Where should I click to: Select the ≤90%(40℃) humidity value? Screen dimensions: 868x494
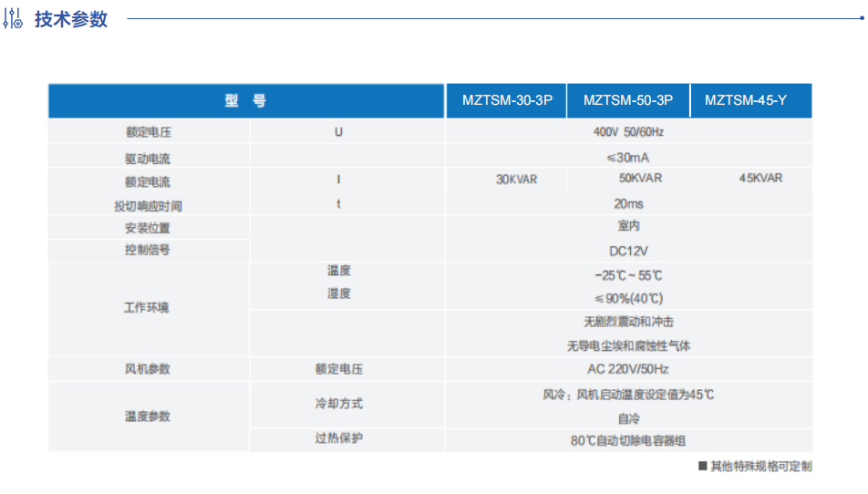[628, 298]
